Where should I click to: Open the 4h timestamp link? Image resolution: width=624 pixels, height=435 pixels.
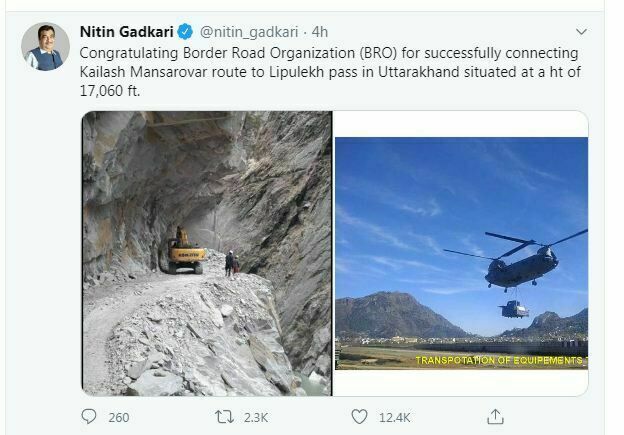[320, 32]
